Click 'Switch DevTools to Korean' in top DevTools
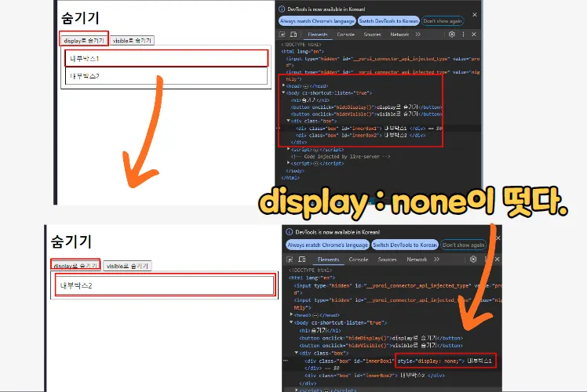Screen dimensions: 587x392 [x=388, y=21]
